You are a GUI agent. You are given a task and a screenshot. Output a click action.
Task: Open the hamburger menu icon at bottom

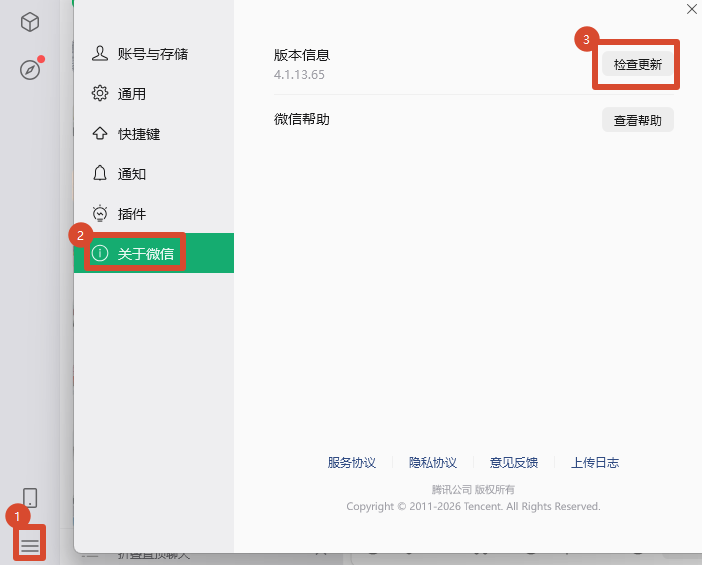(x=30, y=545)
